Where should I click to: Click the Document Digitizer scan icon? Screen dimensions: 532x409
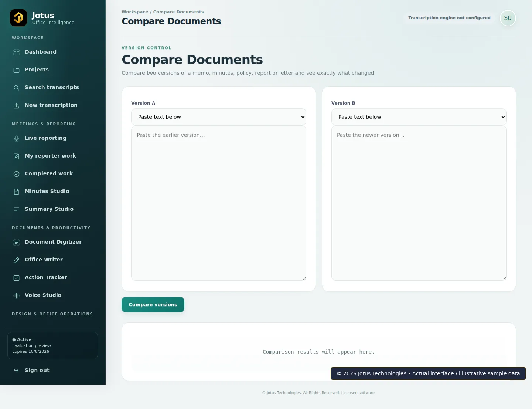[16, 242]
